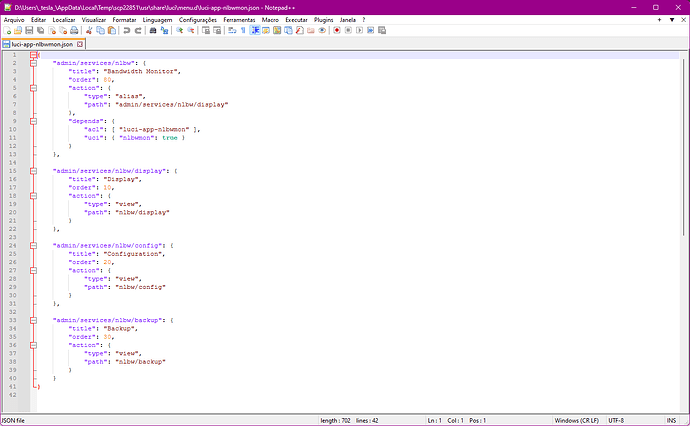Click the JSON file status bar label
The image size is (690, 426).
coord(13,421)
